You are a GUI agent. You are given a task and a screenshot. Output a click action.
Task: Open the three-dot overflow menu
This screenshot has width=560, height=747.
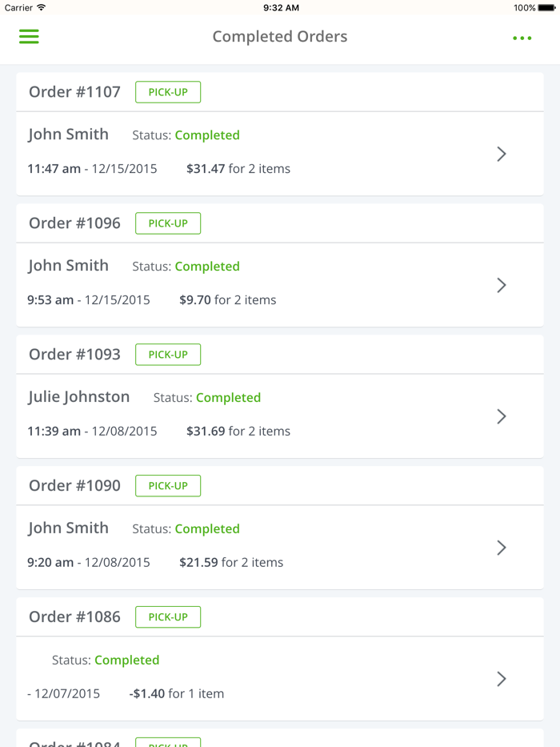(522, 37)
